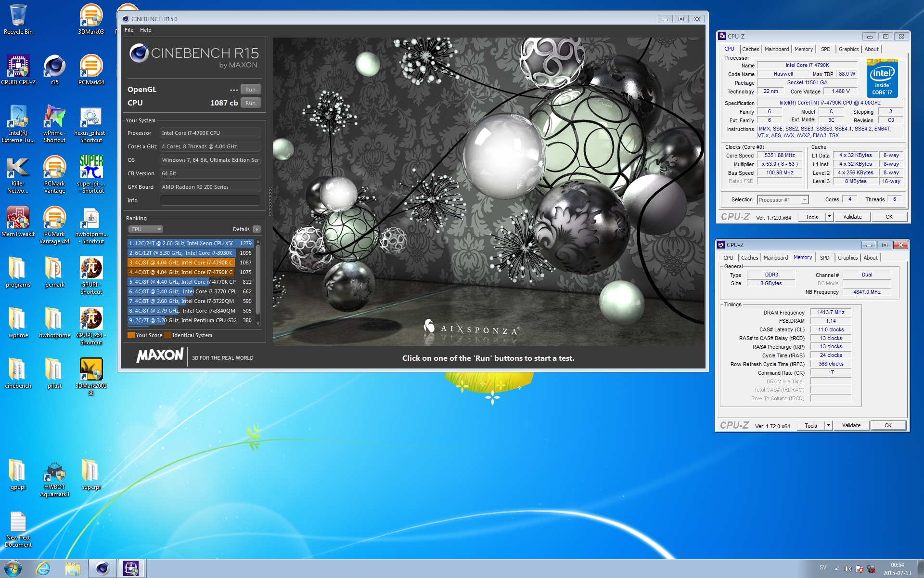The width and height of the screenshot is (924, 578).
Task: Launch PCMark04 desktop icon
Action: (91, 70)
